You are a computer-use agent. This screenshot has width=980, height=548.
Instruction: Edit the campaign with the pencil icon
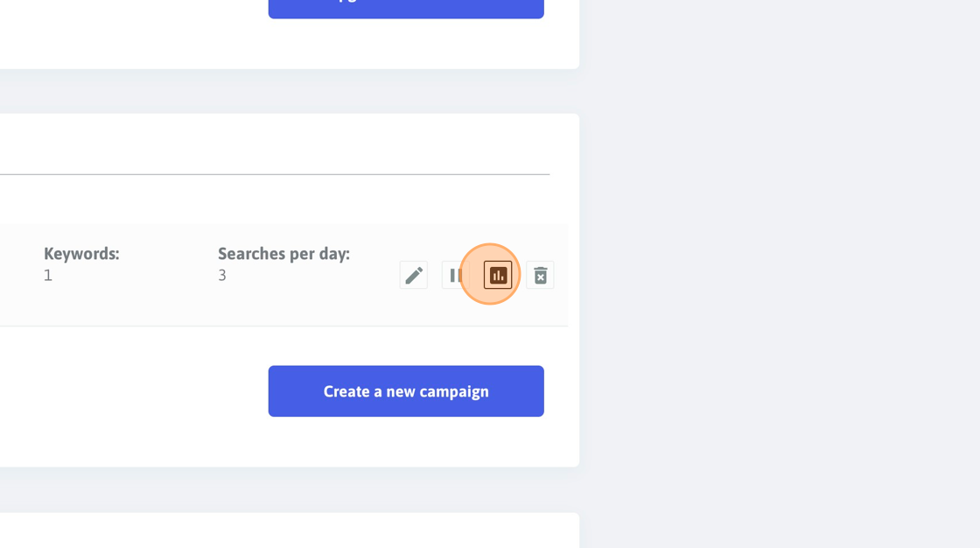coord(414,275)
